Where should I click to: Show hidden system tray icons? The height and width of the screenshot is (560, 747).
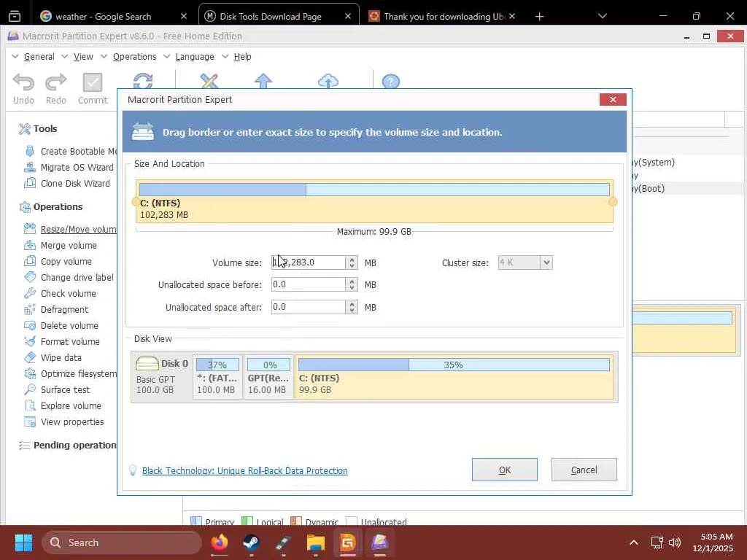[634, 542]
